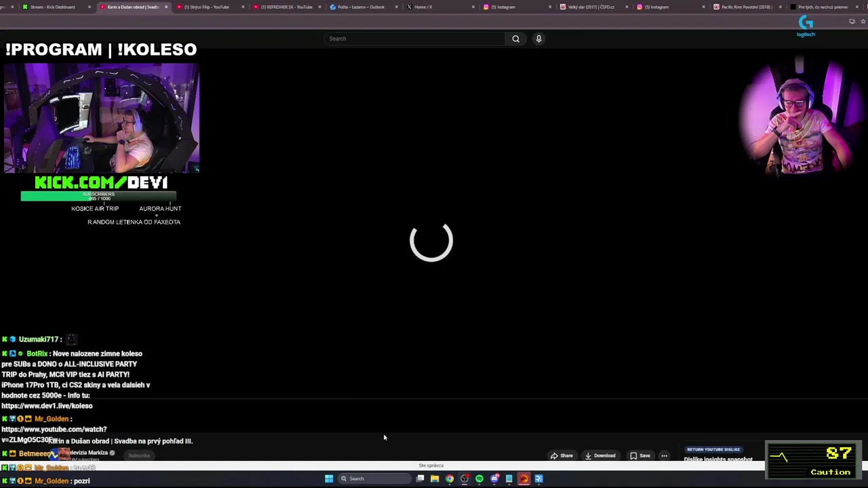Screen dimensions: 868x488
Task: Open the three-dots more actions menu
Action: (x=665, y=455)
